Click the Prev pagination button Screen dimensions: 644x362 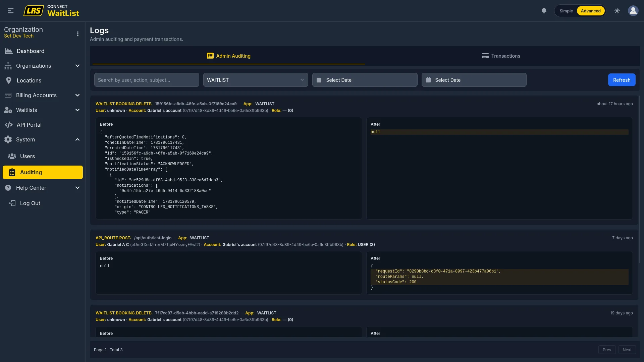[x=607, y=350]
